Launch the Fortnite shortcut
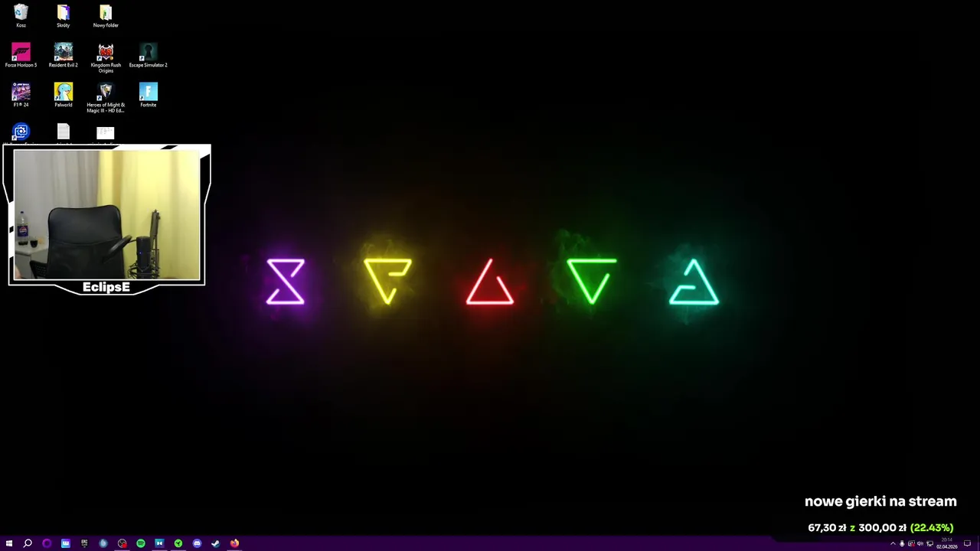The height and width of the screenshot is (551, 980). coord(148,96)
